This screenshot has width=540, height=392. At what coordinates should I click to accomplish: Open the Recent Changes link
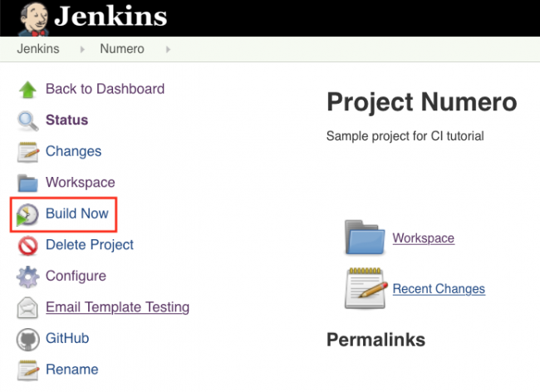[x=439, y=289]
